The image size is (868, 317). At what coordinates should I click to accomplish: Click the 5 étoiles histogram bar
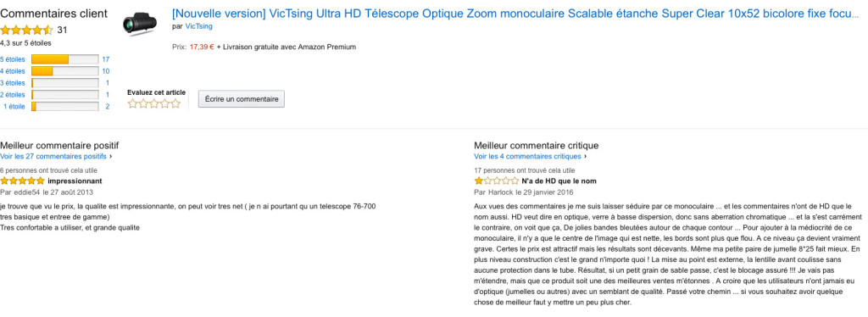point(65,59)
